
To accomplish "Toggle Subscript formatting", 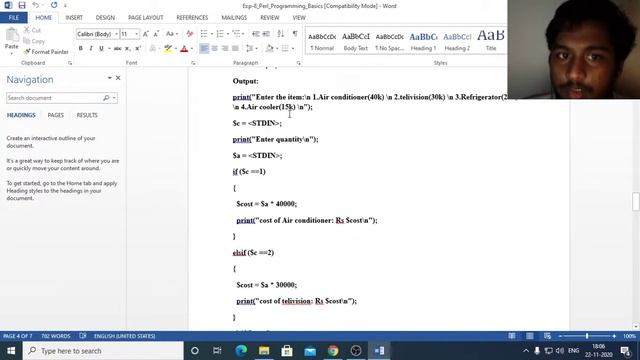I will click(128, 49).
